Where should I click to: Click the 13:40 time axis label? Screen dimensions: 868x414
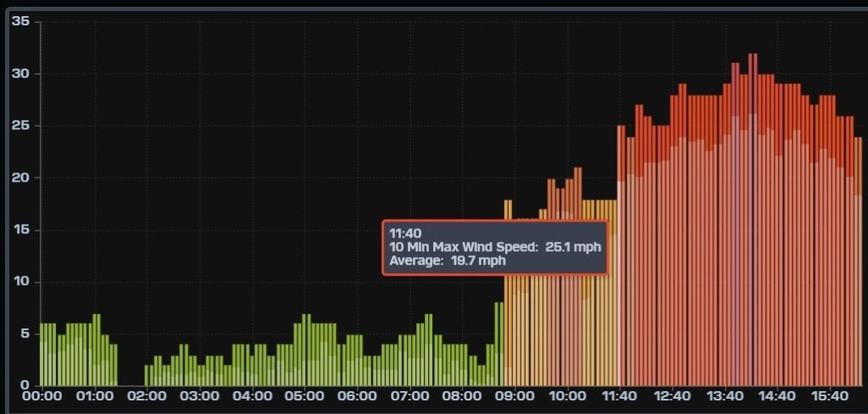pyautogui.click(x=725, y=396)
